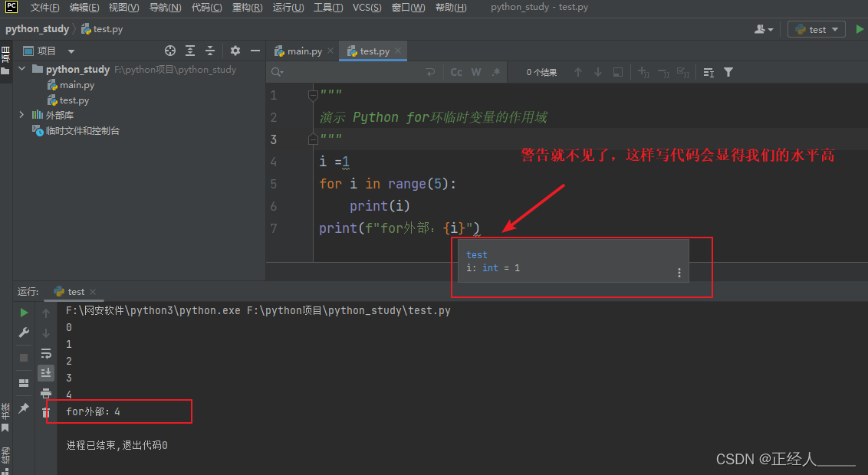This screenshot has height=475, width=868.
Task: Open the 运行(U) menu
Action: tap(288, 8)
